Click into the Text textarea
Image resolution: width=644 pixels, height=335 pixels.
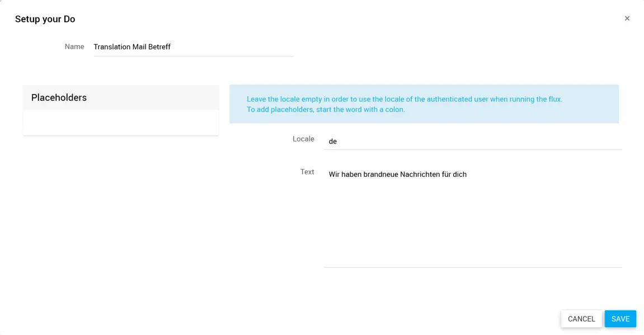tap(472, 224)
